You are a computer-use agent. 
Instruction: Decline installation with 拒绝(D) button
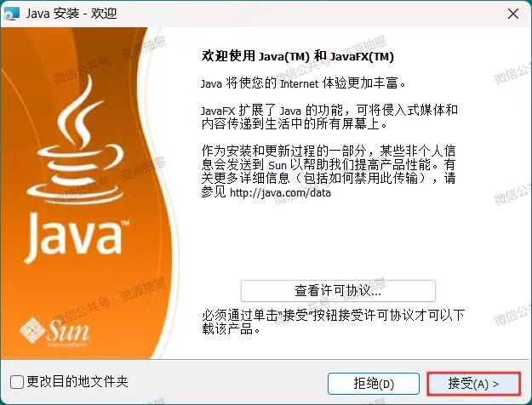pyautogui.click(x=374, y=384)
